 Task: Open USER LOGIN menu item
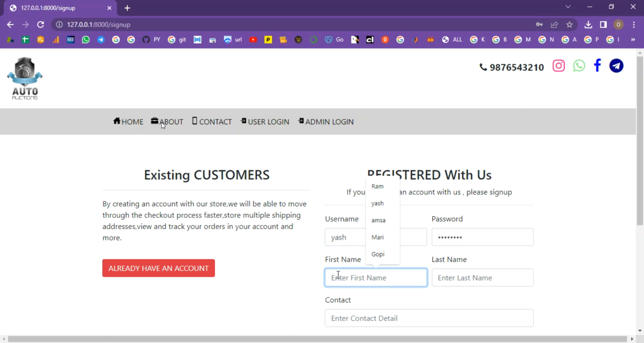[265, 122]
